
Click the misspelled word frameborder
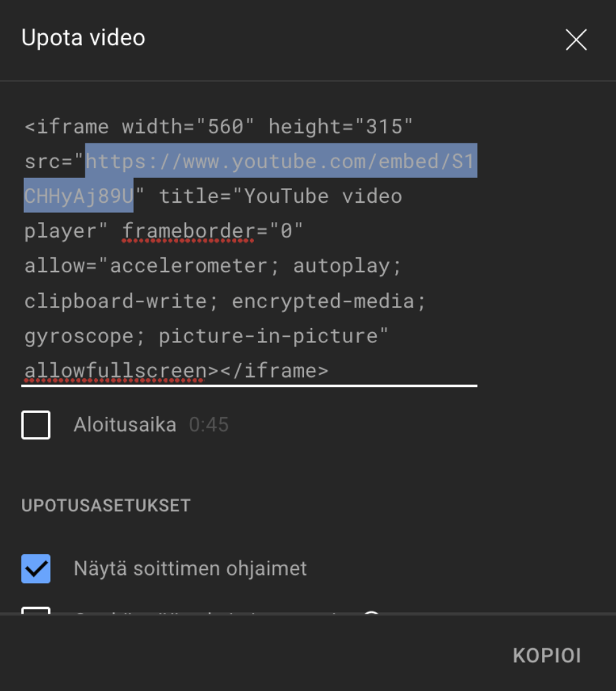point(189,231)
